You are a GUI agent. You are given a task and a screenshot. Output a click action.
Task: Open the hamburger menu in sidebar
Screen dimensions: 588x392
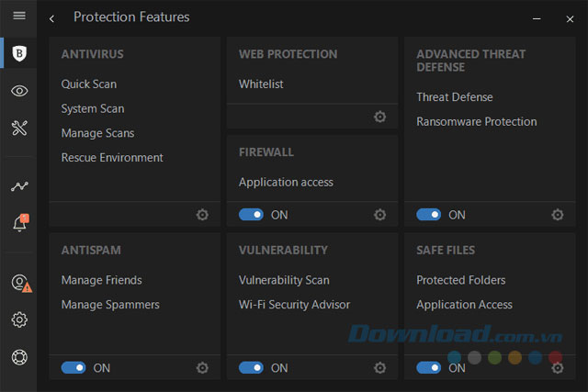(19, 17)
